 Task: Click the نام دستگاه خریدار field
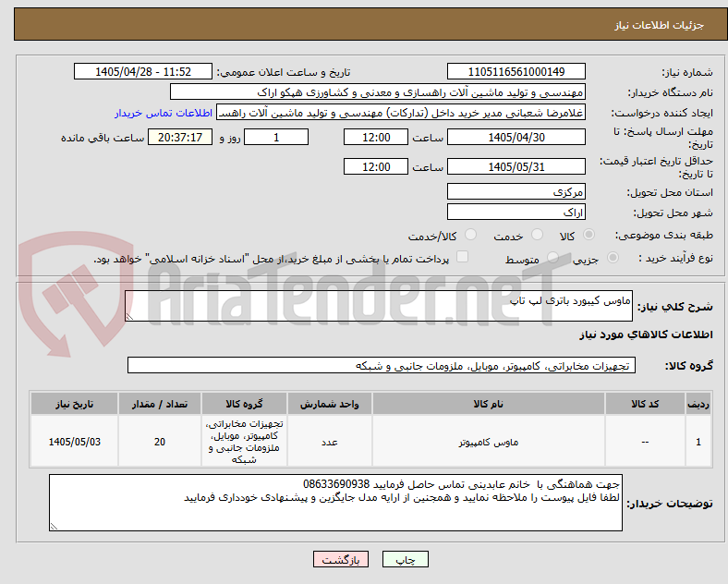pyautogui.click(x=378, y=91)
